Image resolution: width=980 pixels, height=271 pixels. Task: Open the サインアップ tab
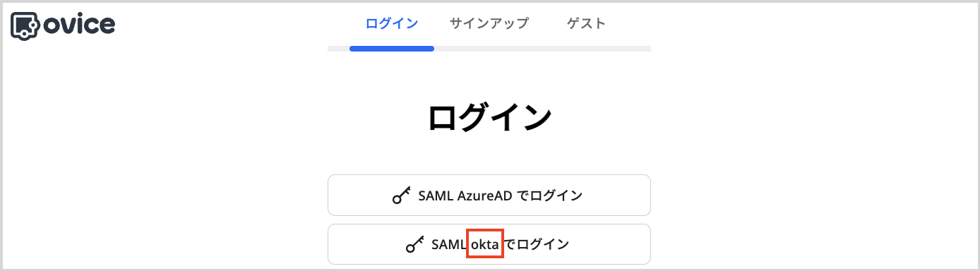click(x=489, y=23)
